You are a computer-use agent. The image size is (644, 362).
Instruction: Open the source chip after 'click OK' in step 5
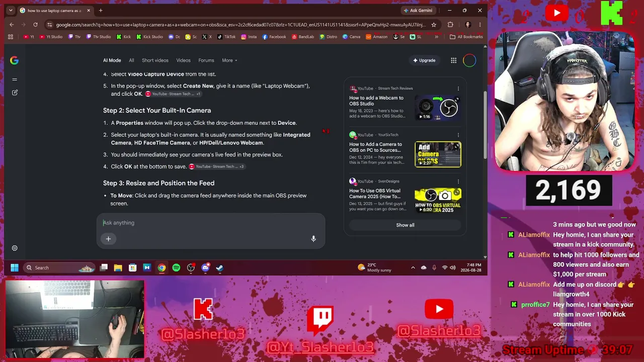coord(174,94)
